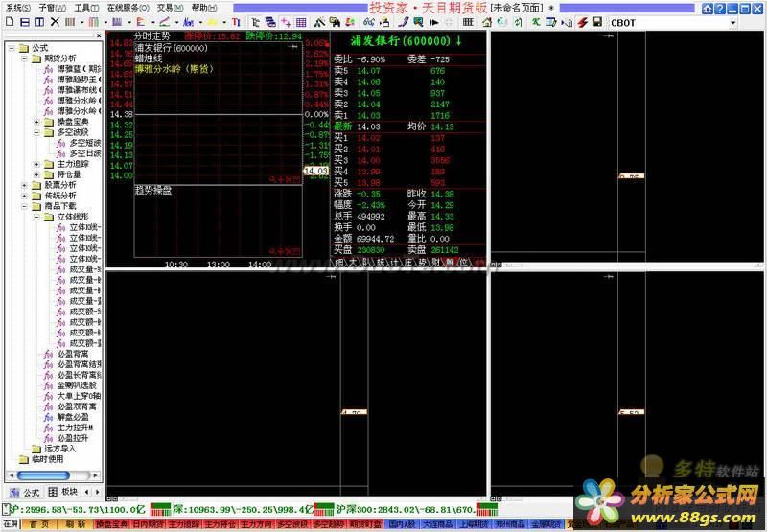The image size is (767, 532).
Task: Click the 上海期货 bottom bar button
Action: (x=474, y=524)
